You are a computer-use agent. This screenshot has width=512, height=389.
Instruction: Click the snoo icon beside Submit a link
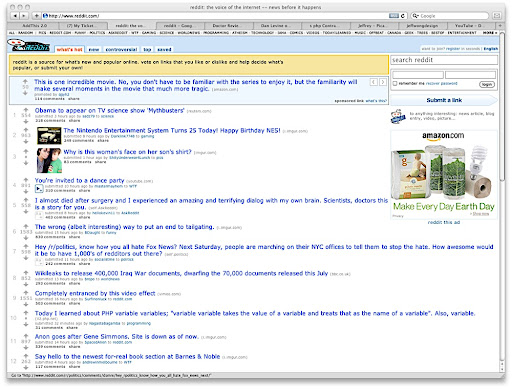click(x=398, y=116)
